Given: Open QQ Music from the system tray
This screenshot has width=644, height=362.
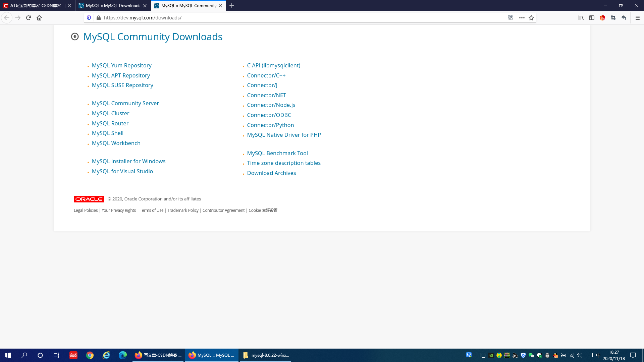Looking at the screenshot, I should point(499,355).
